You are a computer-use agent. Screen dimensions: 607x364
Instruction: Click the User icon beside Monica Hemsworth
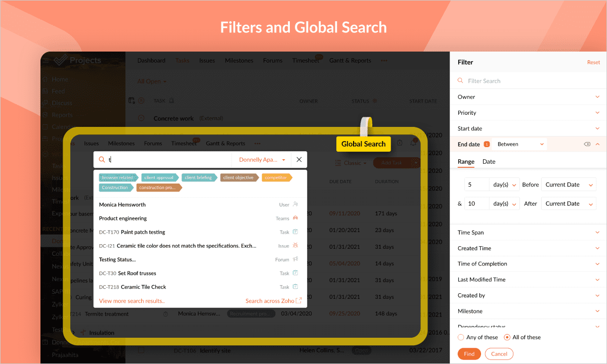[x=295, y=205]
